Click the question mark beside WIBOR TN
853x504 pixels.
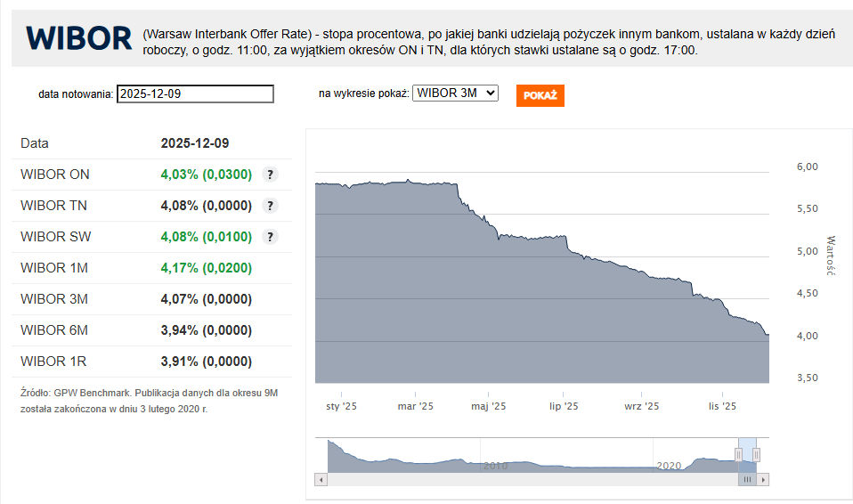[271, 206]
